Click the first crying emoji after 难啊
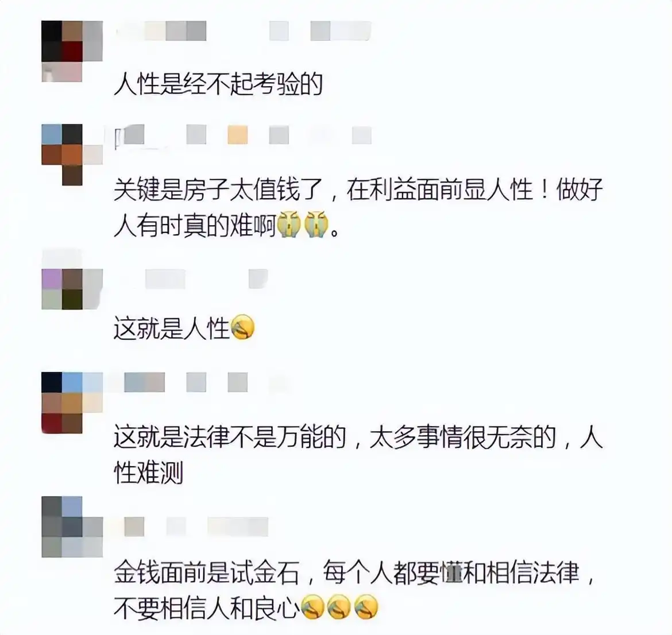This screenshot has width=672, height=635. 289,224
